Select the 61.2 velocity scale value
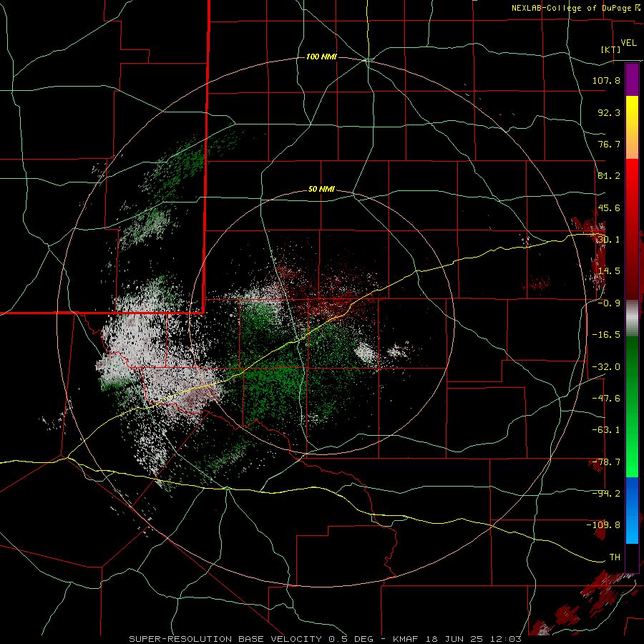The height and width of the screenshot is (644, 644). (x=609, y=176)
